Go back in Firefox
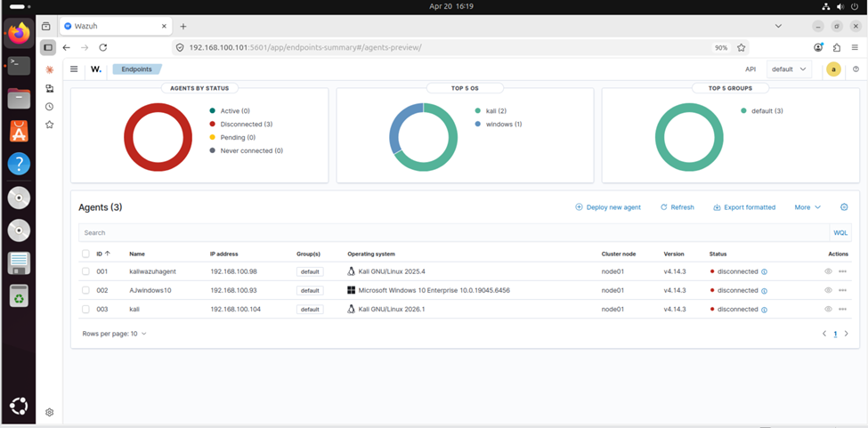This screenshot has width=868, height=428. [67, 47]
